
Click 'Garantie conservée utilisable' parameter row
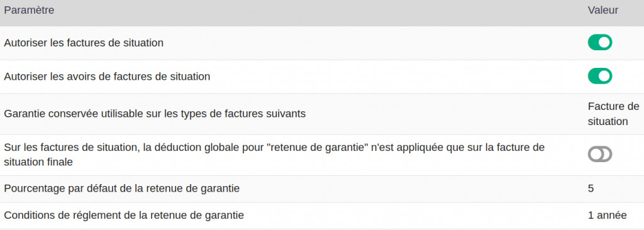pyautogui.click(x=322, y=114)
